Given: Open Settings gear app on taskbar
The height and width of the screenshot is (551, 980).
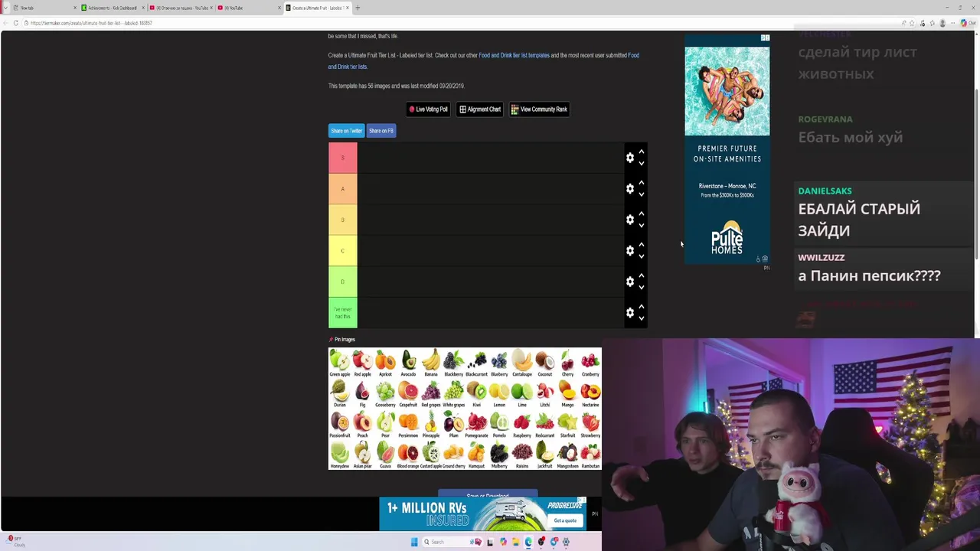Looking at the screenshot, I should pos(566,542).
